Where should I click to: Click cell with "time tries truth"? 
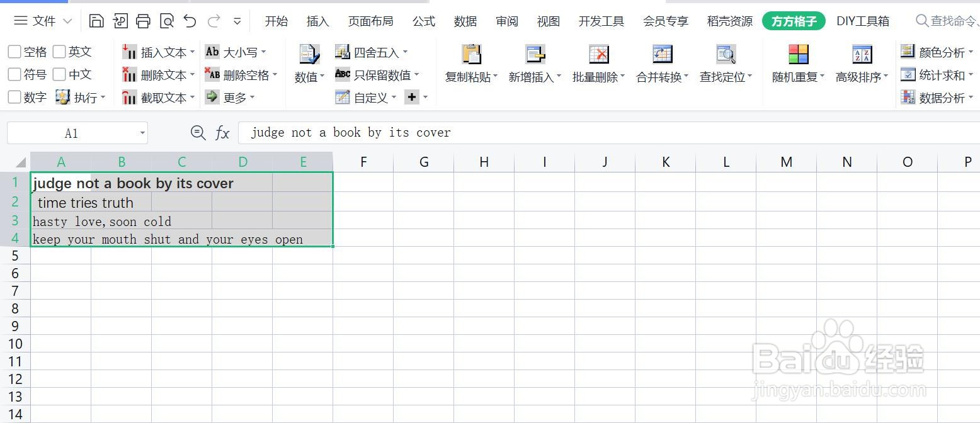click(x=86, y=203)
